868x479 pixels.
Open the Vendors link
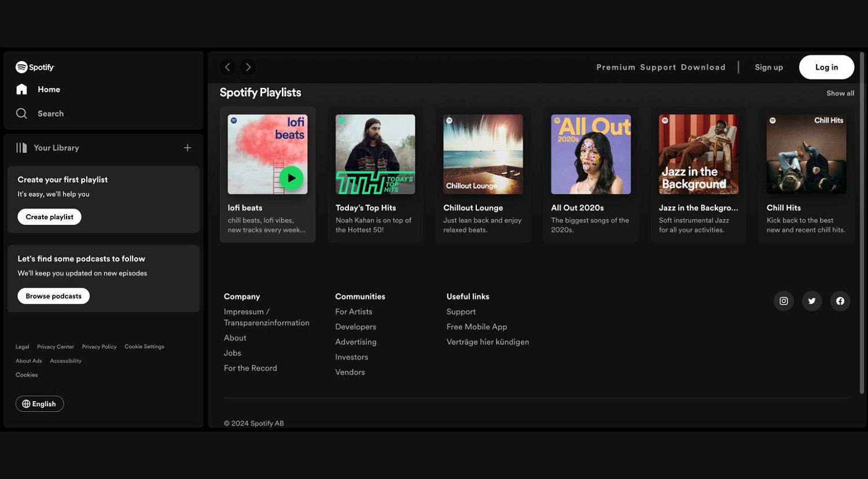350,372
